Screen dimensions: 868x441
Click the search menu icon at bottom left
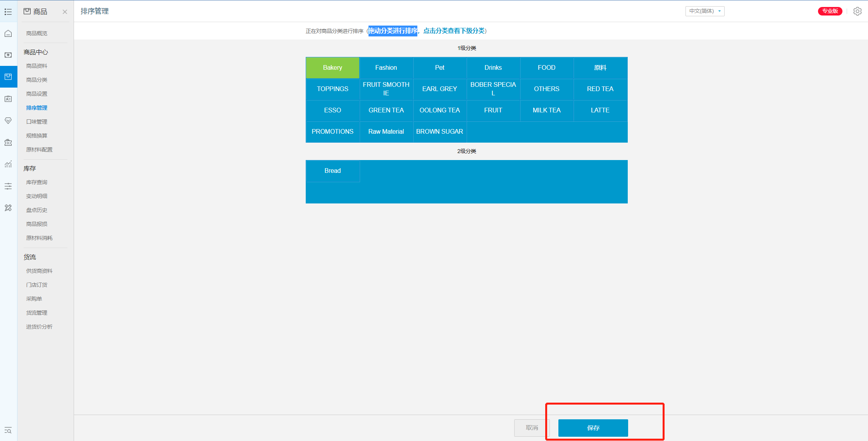pyautogui.click(x=8, y=430)
